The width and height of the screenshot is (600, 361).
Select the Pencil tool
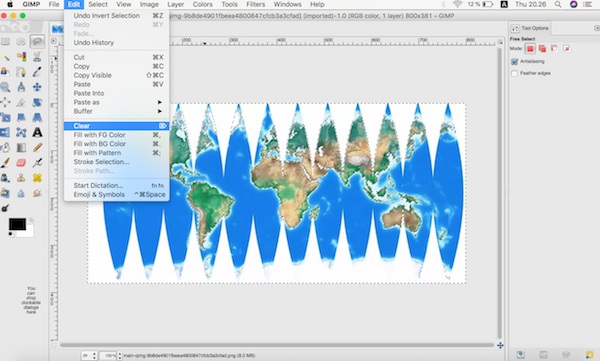[x=37, y=147]
